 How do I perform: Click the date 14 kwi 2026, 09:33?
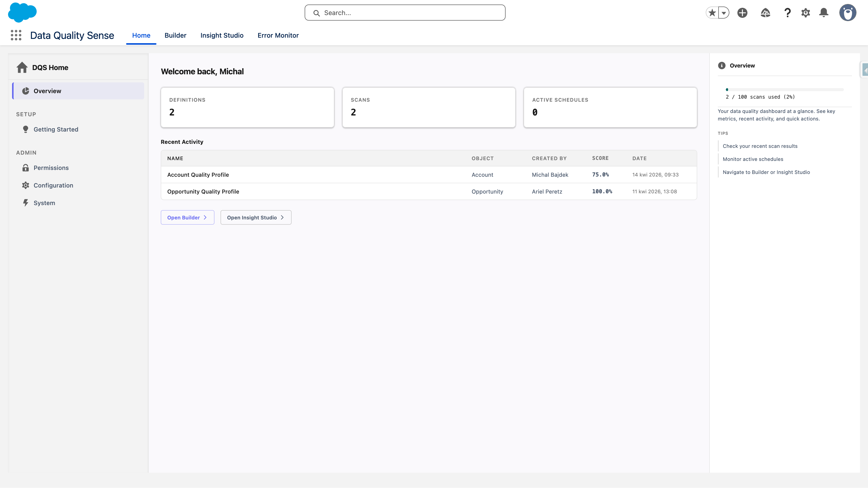point(655,175)
